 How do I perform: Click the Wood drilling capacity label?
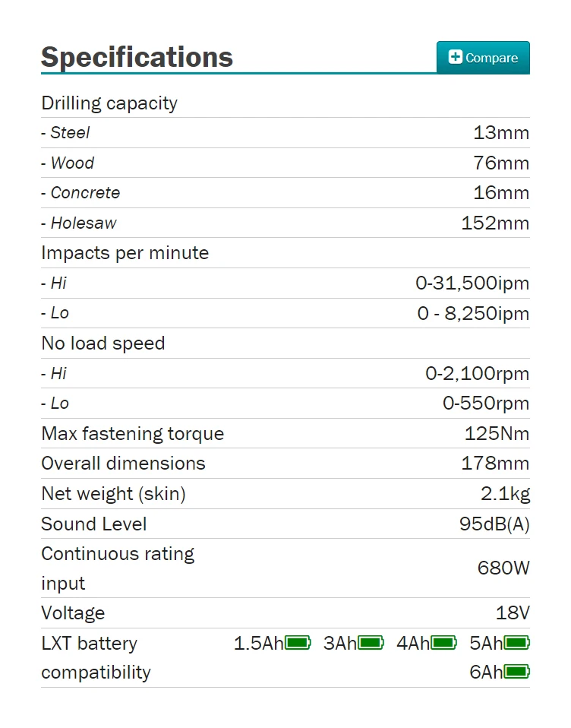(72, 163)
